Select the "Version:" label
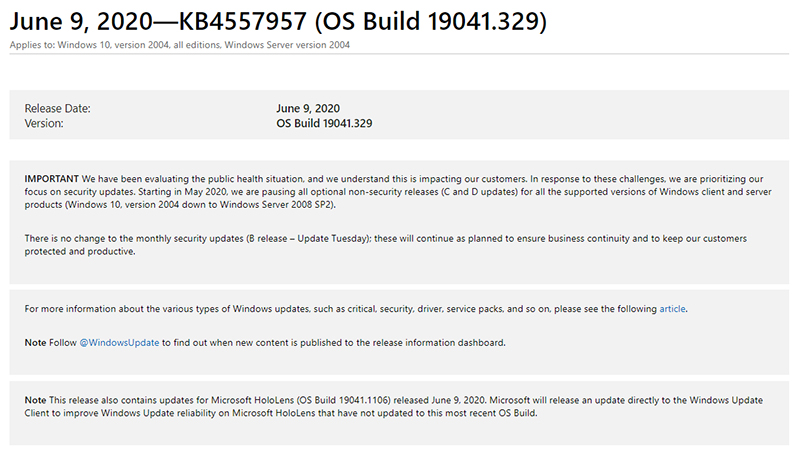 [x=44, y=123]
